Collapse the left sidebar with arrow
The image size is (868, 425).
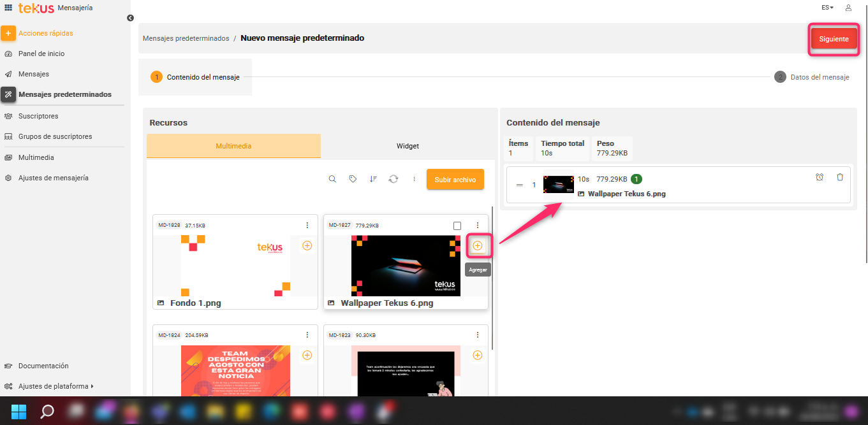click(130, 18)
